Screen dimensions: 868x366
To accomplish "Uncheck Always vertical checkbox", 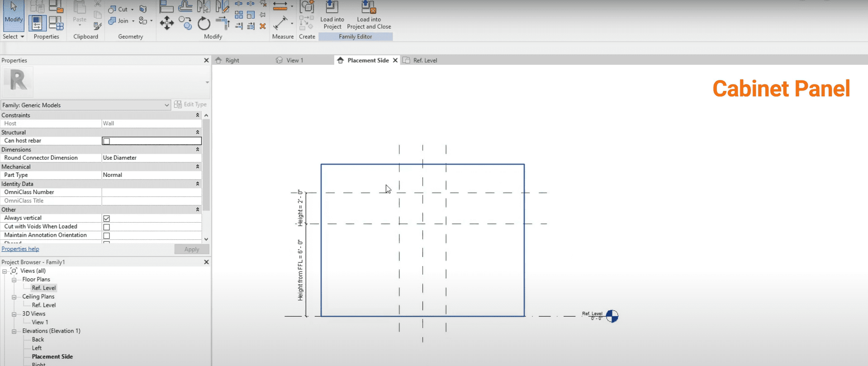I will coord(107,218).
